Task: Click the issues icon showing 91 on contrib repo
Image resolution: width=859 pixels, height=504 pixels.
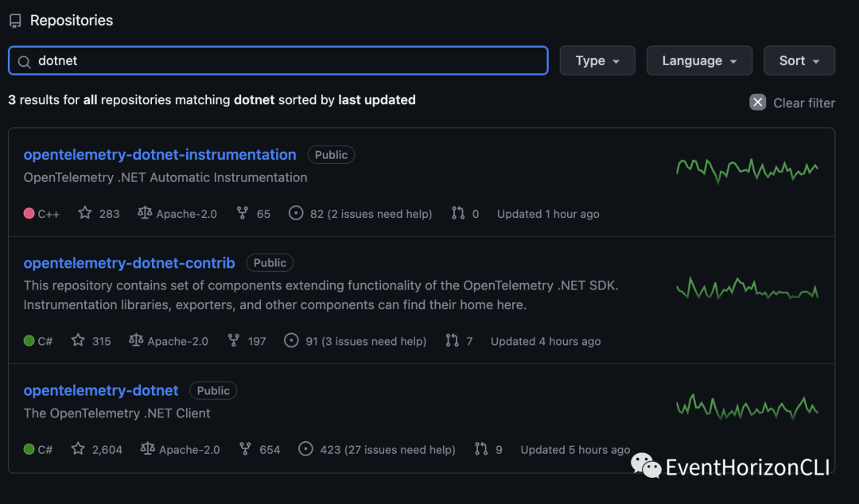Action: click(291, 340)
